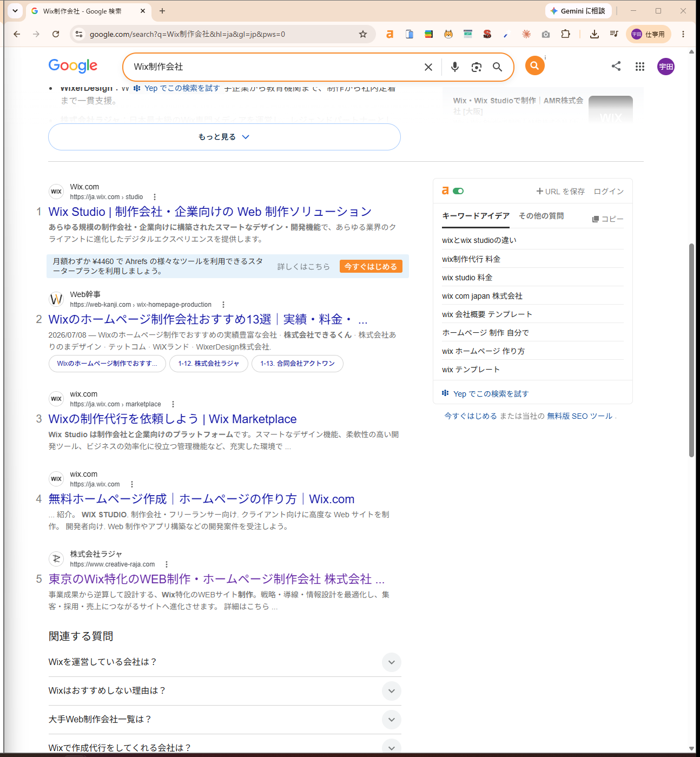
Task: Click into the Wix制作会社 search input field
Action: coord(275,67)
